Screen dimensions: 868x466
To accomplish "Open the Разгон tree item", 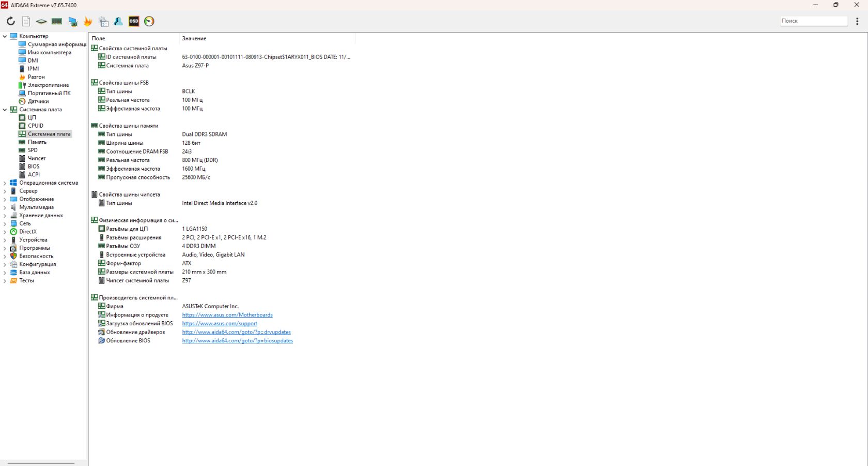I will click(x=36, y=77).
